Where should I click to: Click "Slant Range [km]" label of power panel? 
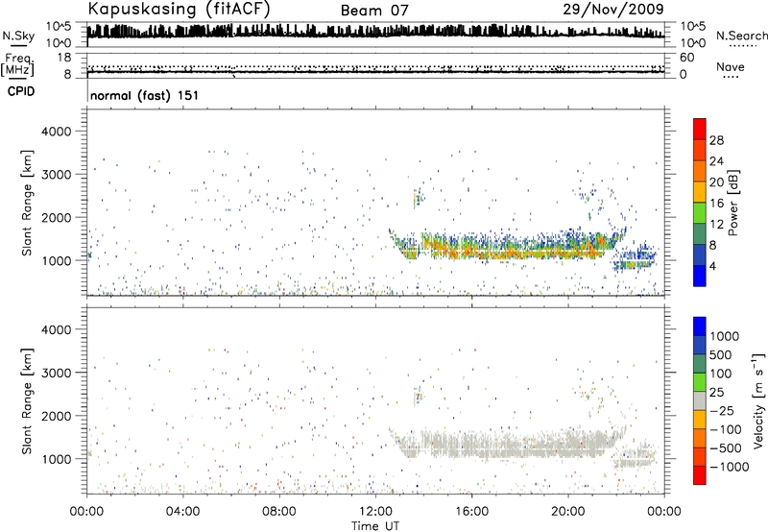(27, 203)
